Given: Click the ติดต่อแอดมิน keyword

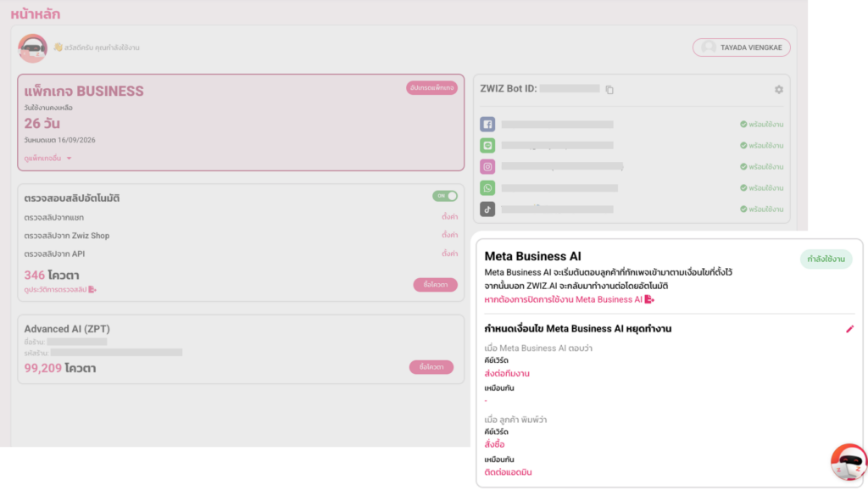Looking at the screenshot, I should click(x=508, y=472).
